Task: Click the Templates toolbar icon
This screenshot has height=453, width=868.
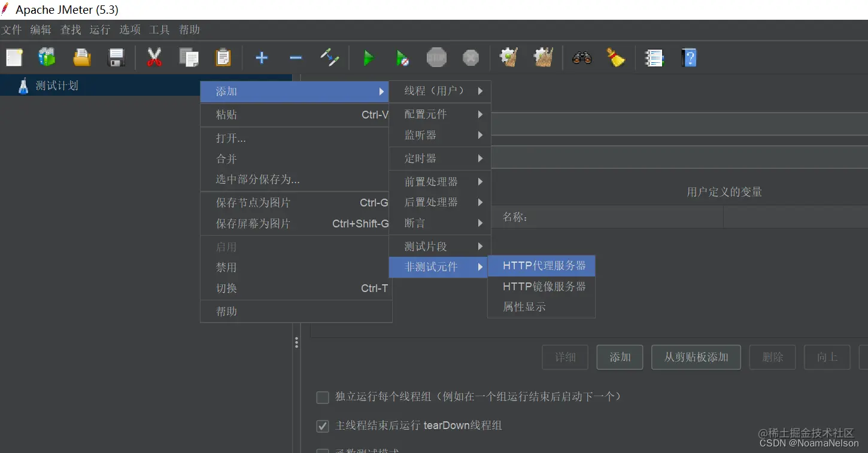Action: [x=47, y=57]
